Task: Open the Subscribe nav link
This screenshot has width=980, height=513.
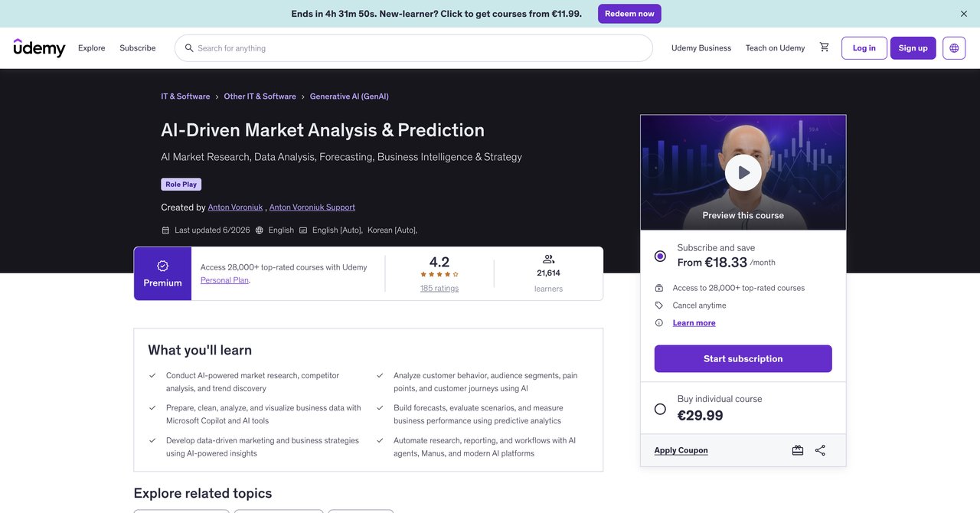Action: pos(138,48)
